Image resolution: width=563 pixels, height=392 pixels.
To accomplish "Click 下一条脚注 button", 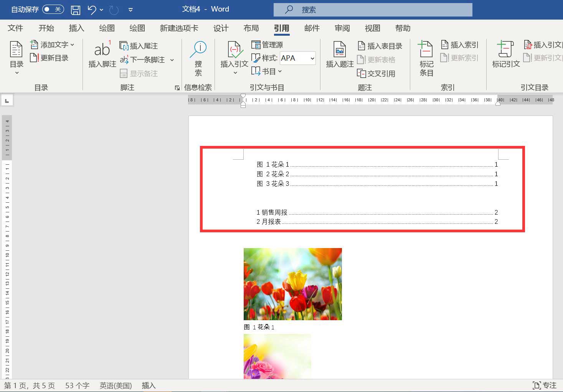I will click(x=142, y=60).
